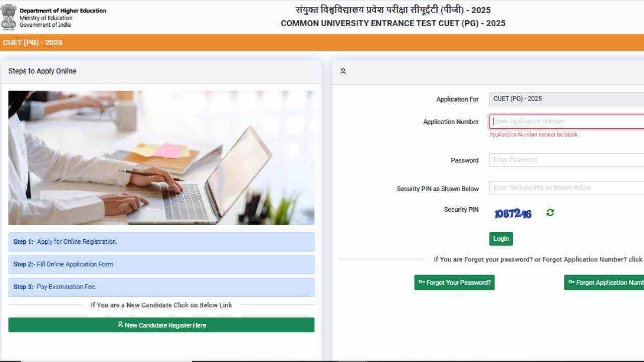Click the Ministry of Education text

46,18
